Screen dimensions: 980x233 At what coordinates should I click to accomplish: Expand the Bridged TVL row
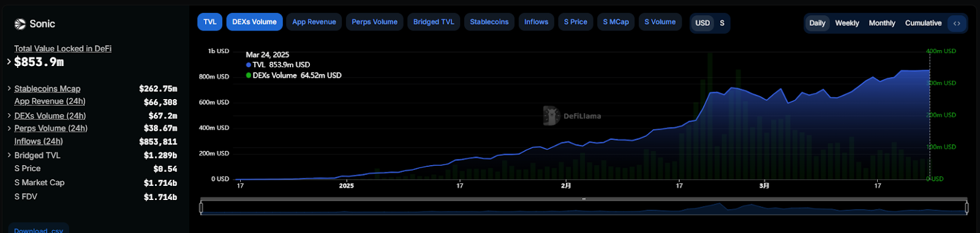tap(9, 155)
